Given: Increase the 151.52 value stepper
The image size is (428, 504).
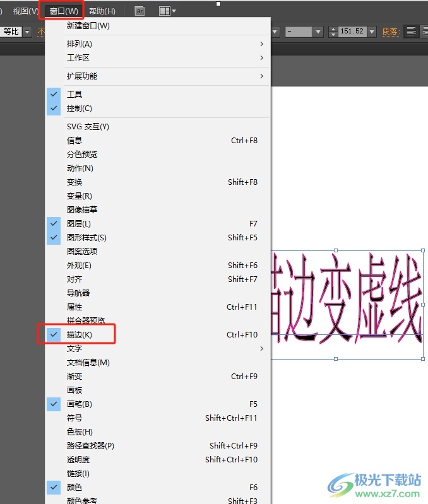Looking at the screenshot, I should (x=333, y=29).
